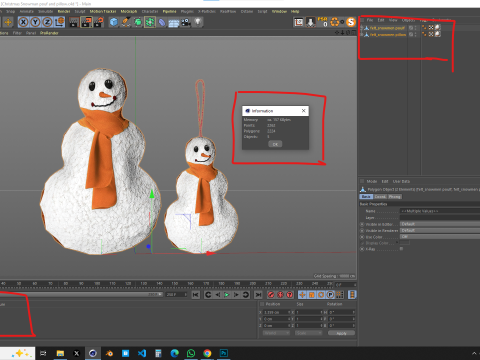
Task: Add a Floor environment object
Action: (x=174, y=22)
